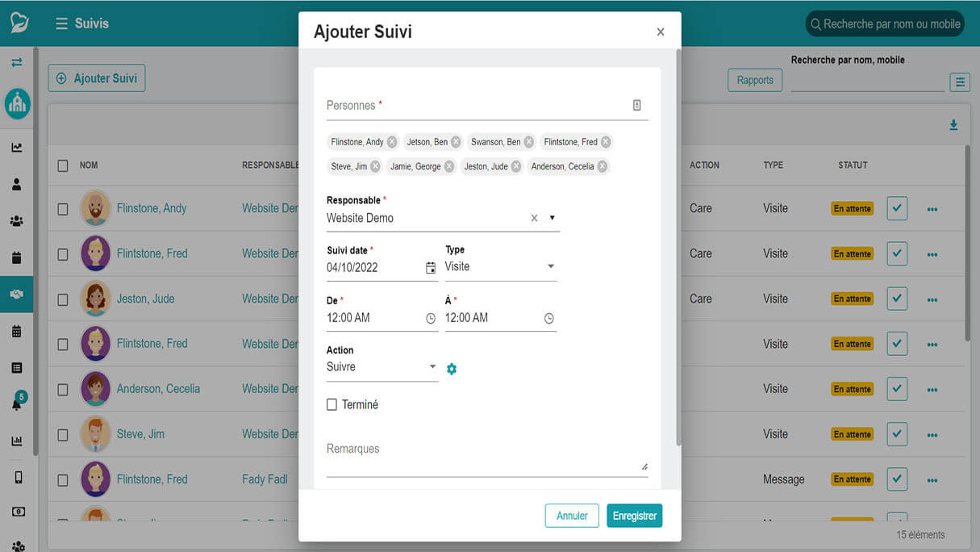
Task: Open the handshake follow-ups sidebar icon
Action: click(17, 295)
